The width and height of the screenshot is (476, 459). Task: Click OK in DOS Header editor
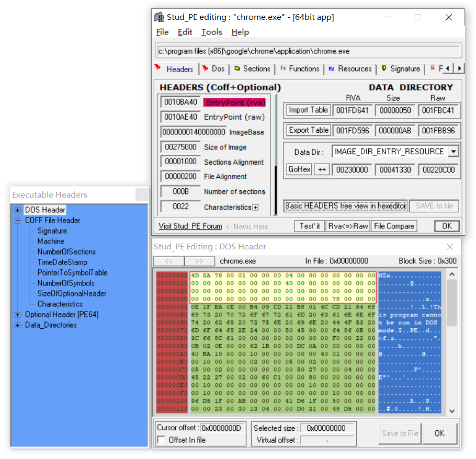coord(439,433)
